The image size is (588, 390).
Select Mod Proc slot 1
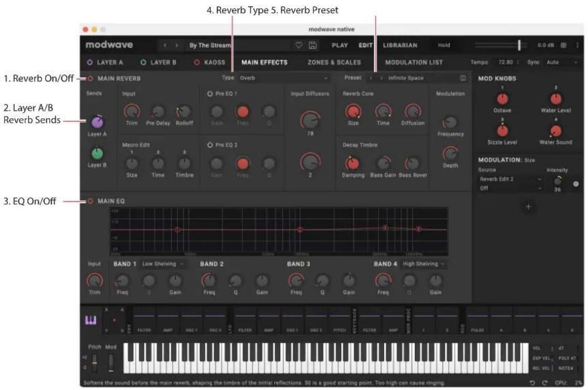coord(424,321)
